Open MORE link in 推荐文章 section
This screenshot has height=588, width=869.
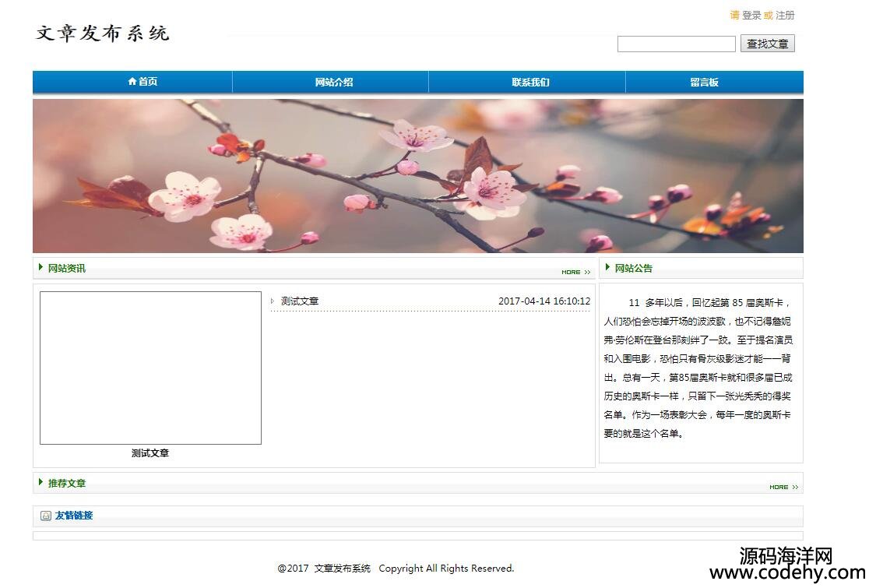[783, 487]
